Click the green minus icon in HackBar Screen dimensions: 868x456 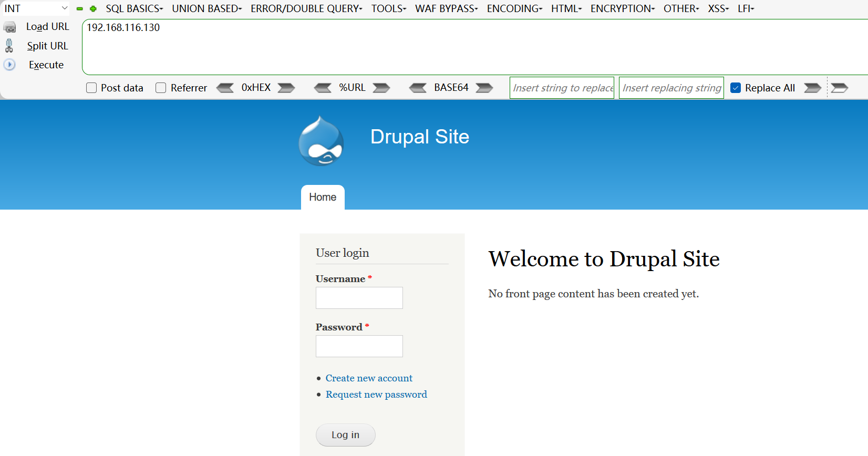[x=80, y=9]
